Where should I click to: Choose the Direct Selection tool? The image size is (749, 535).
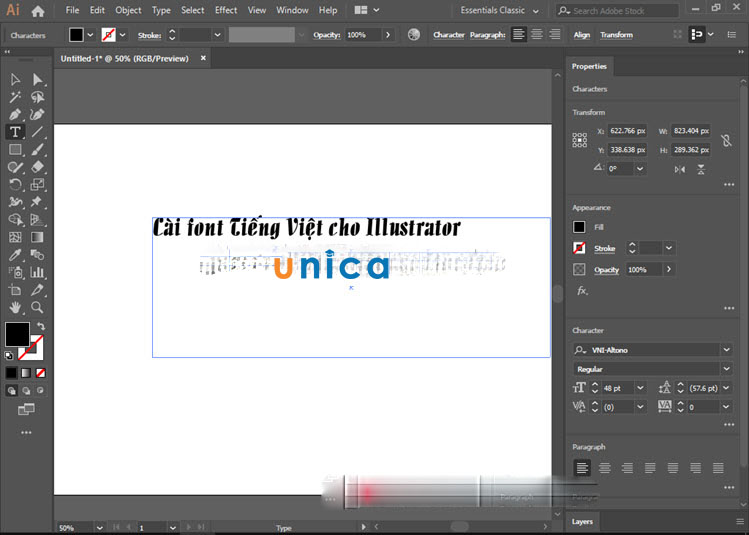tap(37, 80)
